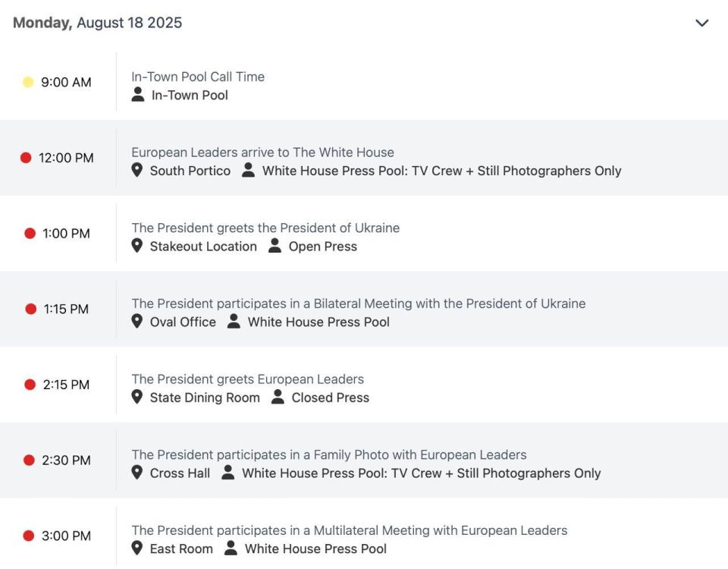Open European Leaders arrive to White House event
728x569 pixels.
tap(262, 152)
